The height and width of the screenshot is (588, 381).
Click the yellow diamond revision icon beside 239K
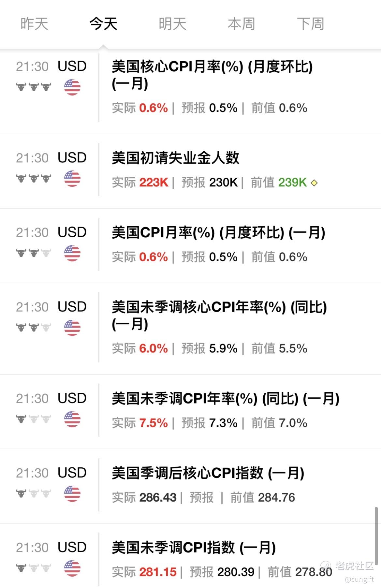[x=314, y=183]
